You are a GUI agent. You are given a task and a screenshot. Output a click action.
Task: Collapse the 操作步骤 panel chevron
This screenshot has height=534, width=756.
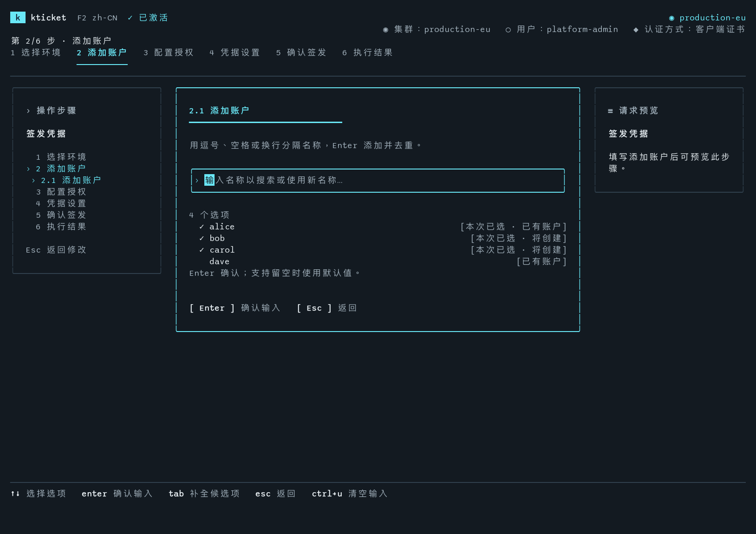tap(28, 111)
